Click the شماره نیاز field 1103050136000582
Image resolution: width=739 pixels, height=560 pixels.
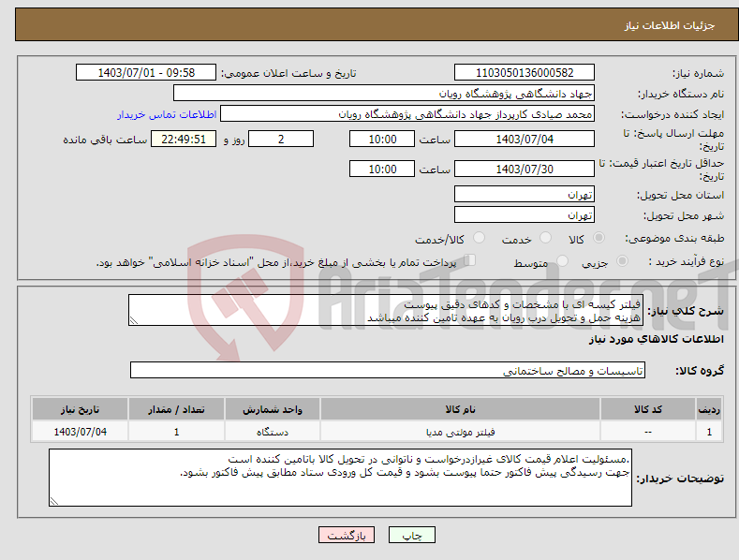pos(525,73)
